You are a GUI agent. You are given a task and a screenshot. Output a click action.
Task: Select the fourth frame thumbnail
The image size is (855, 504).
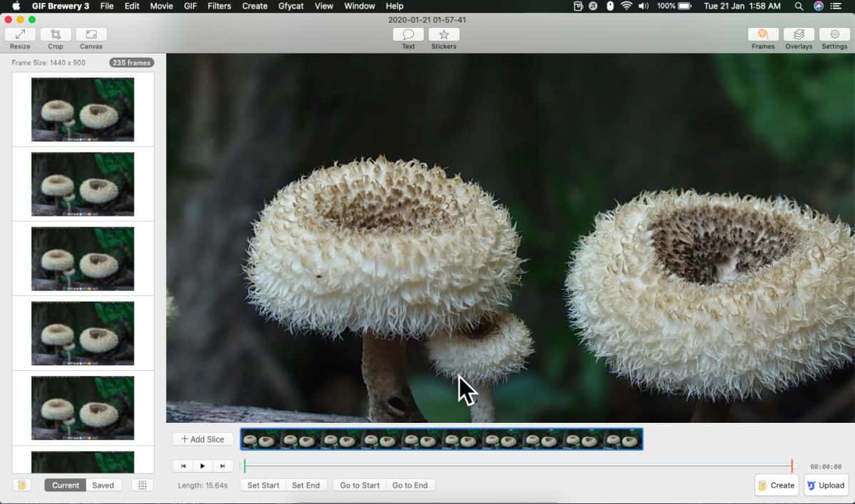tap(83, 334)
